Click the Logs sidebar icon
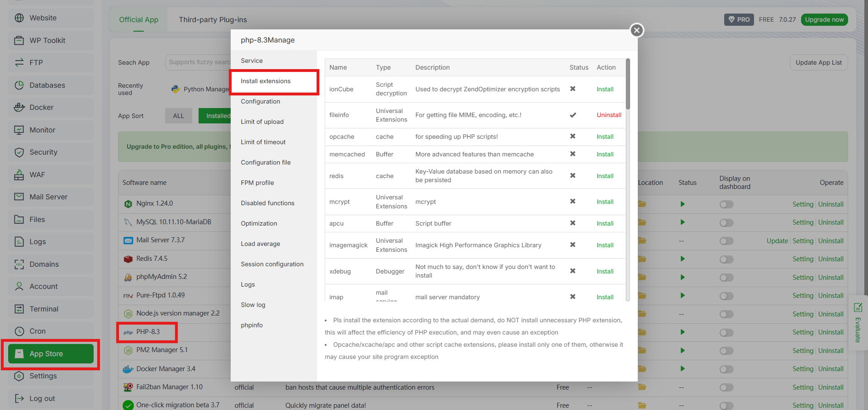 click(x=19, y=241)
